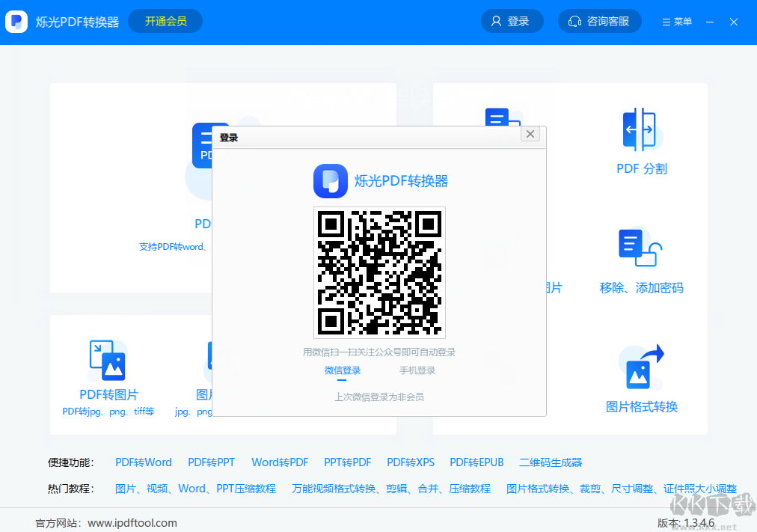Click the app logo inside the login dialog
Screen dimensions: 757x532
point(331,181)
